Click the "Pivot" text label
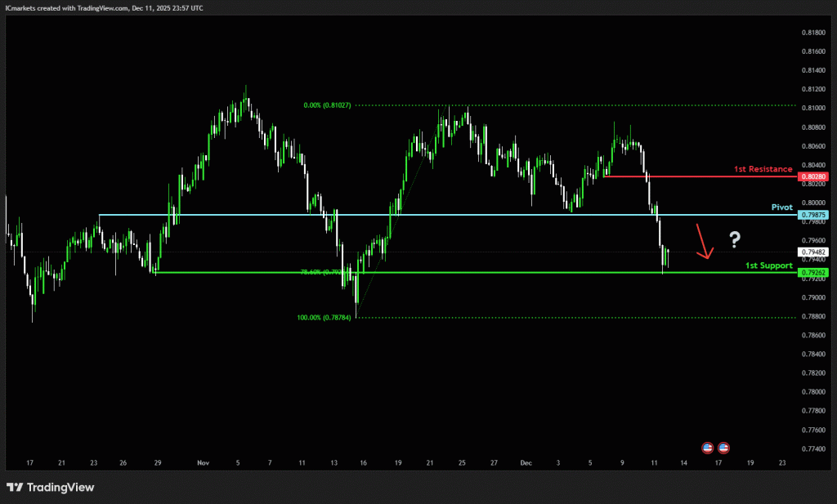The width and height of the screenshot is (837, 504). (782, 207)
